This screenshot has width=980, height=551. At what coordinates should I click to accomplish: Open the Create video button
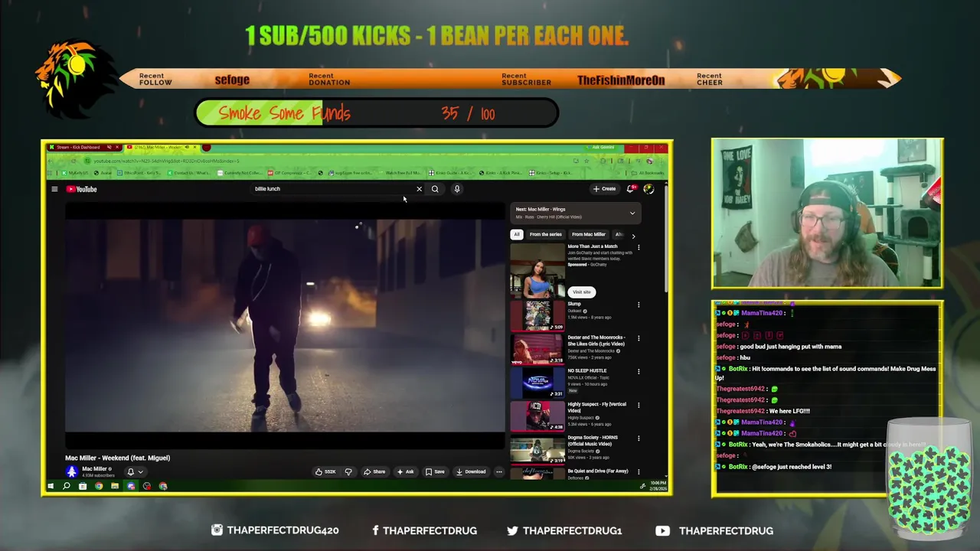coord(604,189)
